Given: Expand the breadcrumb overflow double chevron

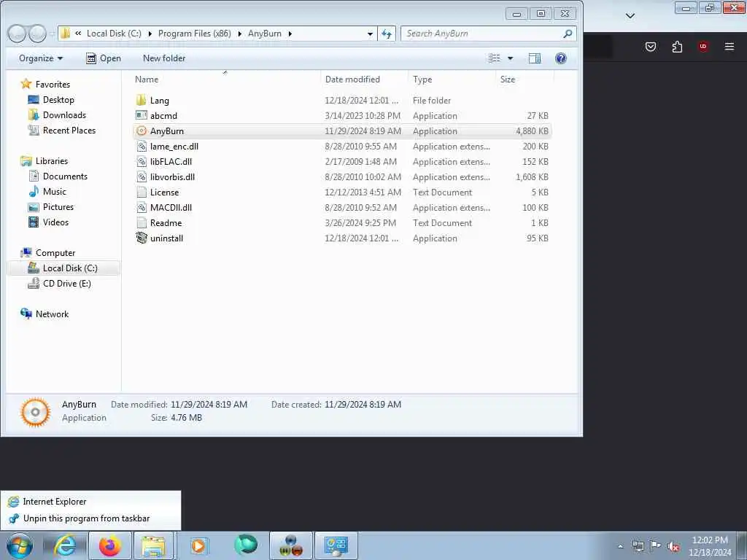Looking at the screenshot, I should [78, 34].
